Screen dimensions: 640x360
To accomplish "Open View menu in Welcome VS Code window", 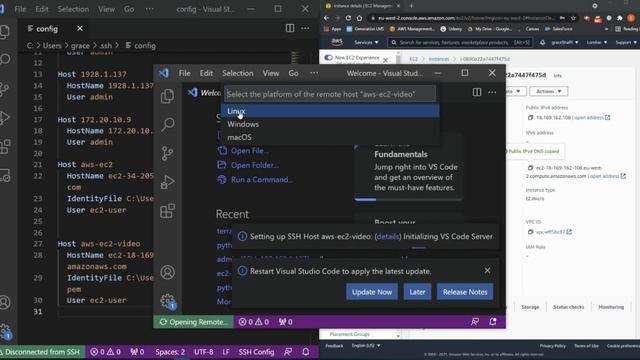I will (271, 73).
